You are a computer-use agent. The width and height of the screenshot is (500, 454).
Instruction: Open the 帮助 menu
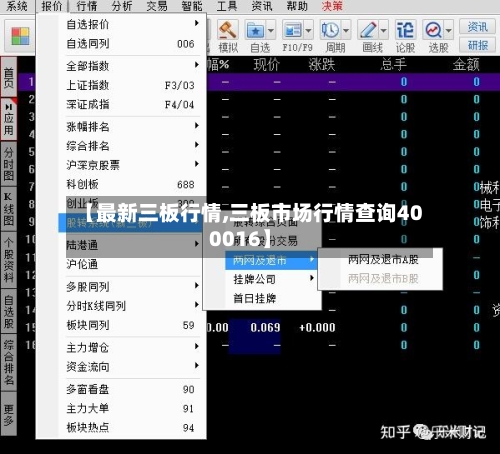tap(297, 6)
